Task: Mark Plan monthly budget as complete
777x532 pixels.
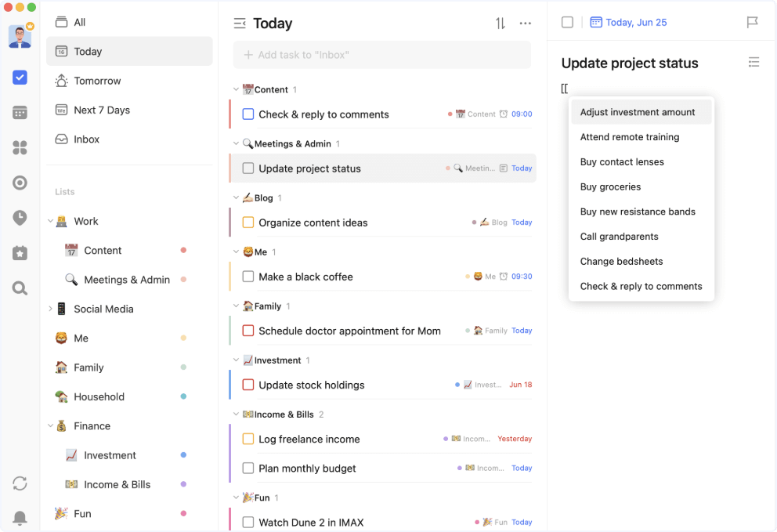Action: (248, 469)
